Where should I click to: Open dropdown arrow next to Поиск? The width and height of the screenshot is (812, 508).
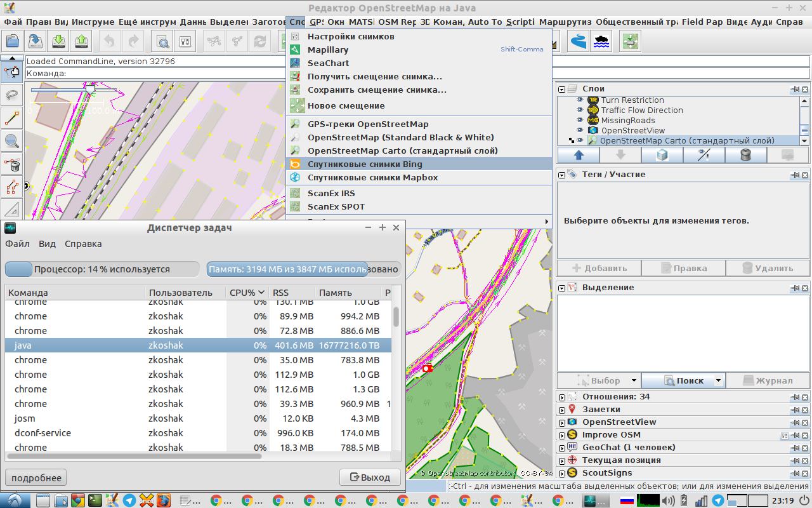click(718, 380)
